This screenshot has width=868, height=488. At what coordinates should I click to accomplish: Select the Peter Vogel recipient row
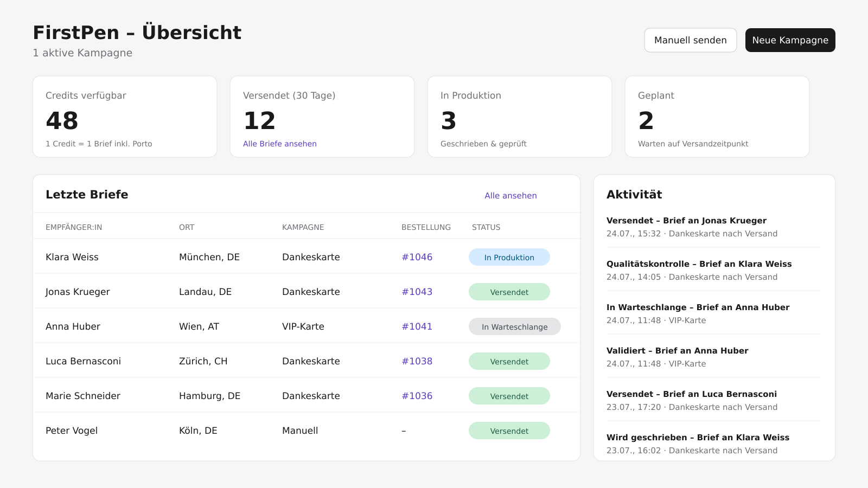pos(307,430)
